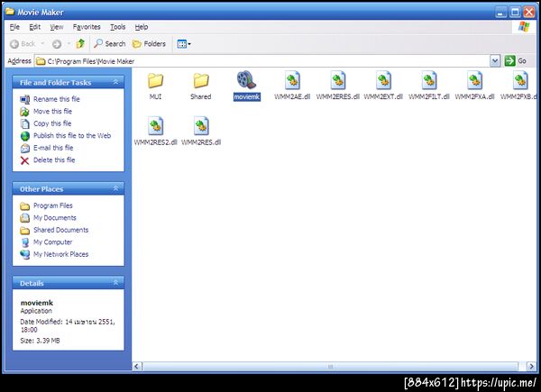
Task: Select the WMM2FILT.dll file icon
Action: pos(429,80)
